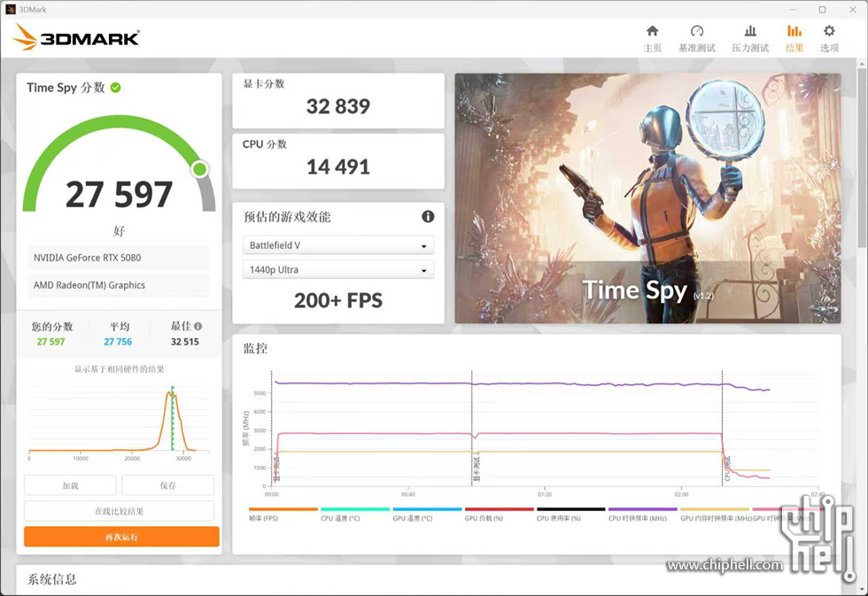Click the first dashed marker in the 监控 chart

tap(272, 429)
